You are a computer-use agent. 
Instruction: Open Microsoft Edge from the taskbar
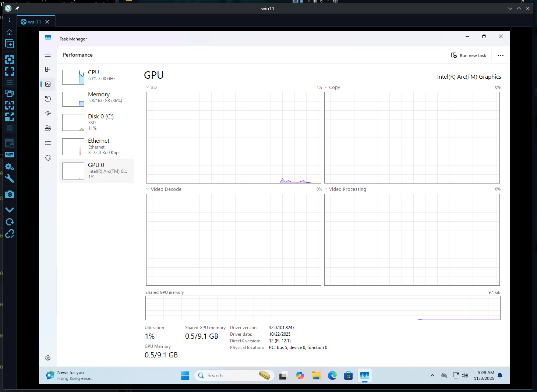pos(332,375)
